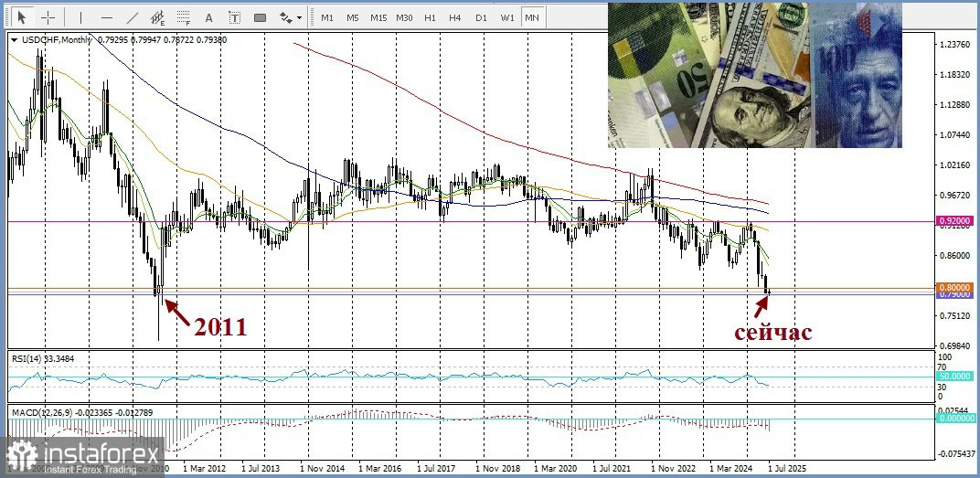Select the text tool 'A'
Image resolution: width=980 pixels, height=478 pixels.
coord(208,17)
